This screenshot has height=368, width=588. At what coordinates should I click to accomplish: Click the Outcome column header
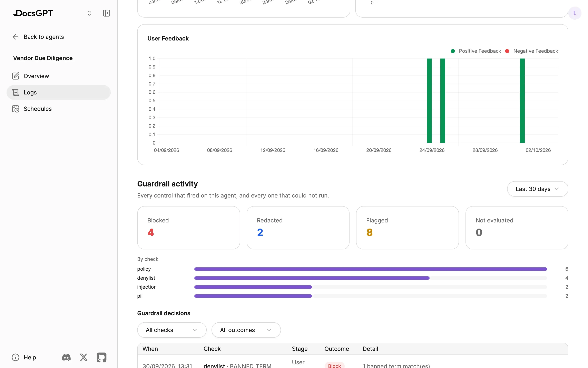pyautogui.click(x=336, y=349)
